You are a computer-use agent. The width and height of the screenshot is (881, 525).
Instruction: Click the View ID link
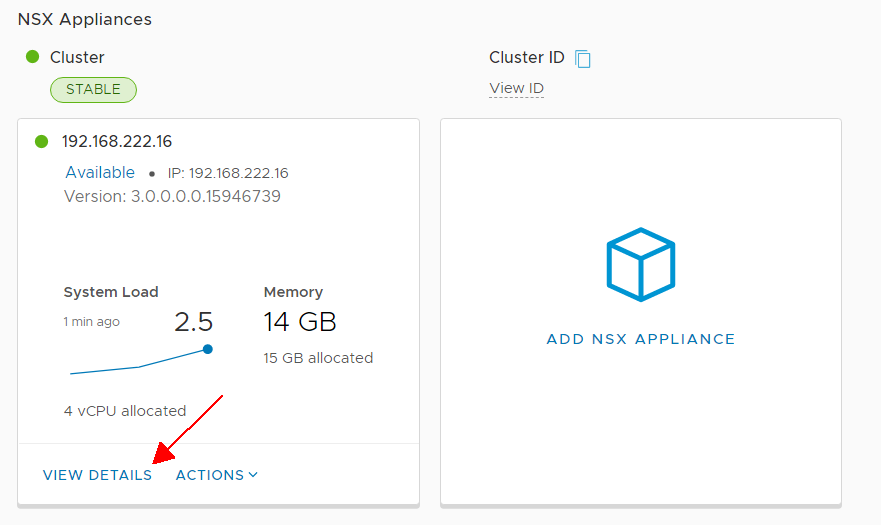(x=516, y=88)
